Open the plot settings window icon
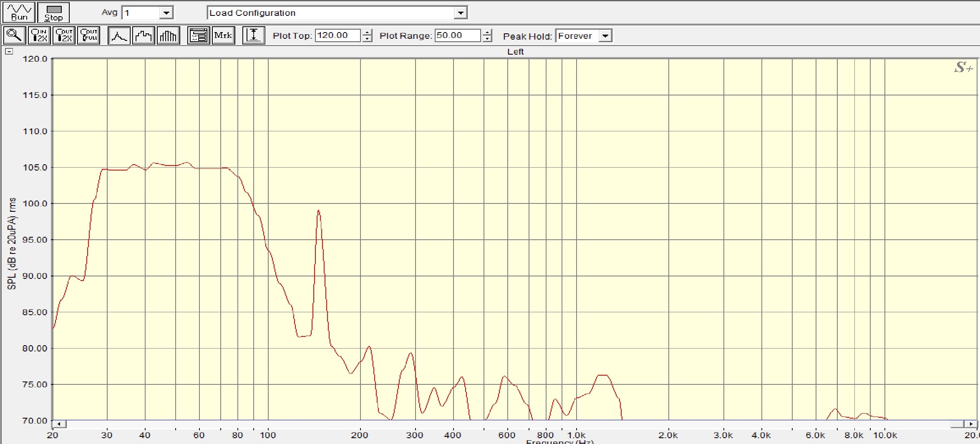Image resolution: width=980 pixels, height=444 pixels. (x=199, y=35)
